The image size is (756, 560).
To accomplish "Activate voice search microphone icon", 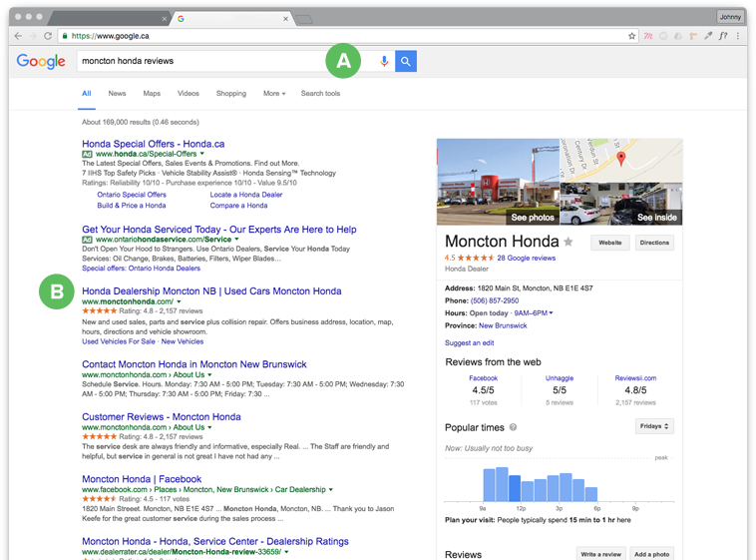I will click(384, 61).
